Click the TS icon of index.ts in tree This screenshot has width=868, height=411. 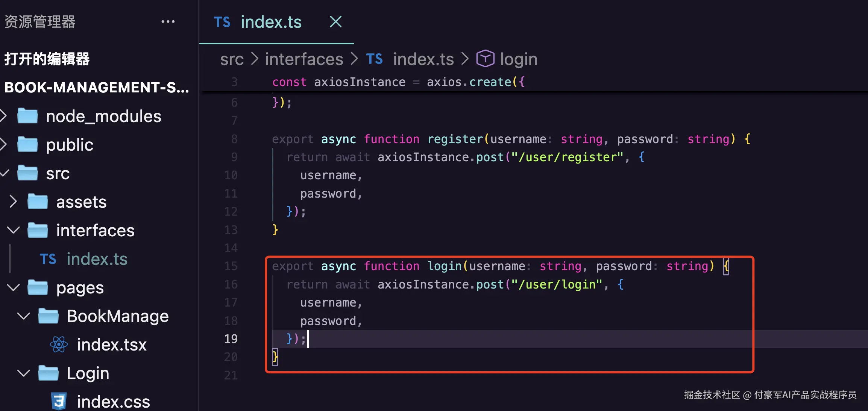48,259
